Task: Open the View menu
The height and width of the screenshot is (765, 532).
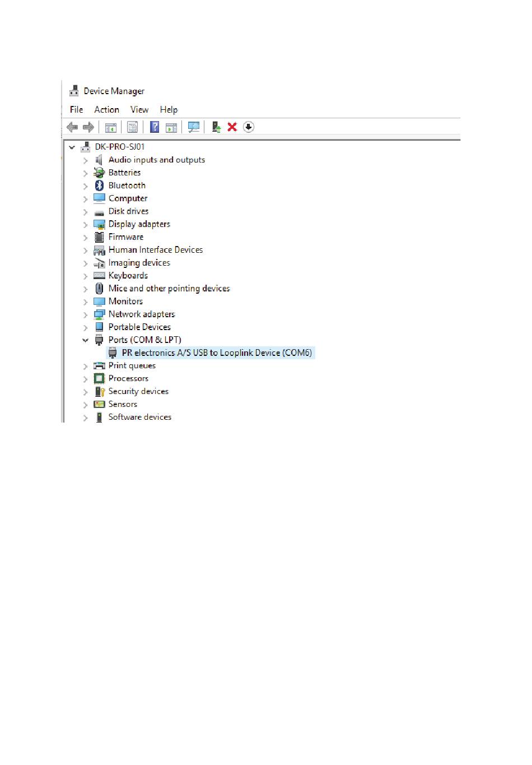Action: (x=139, y=110)
